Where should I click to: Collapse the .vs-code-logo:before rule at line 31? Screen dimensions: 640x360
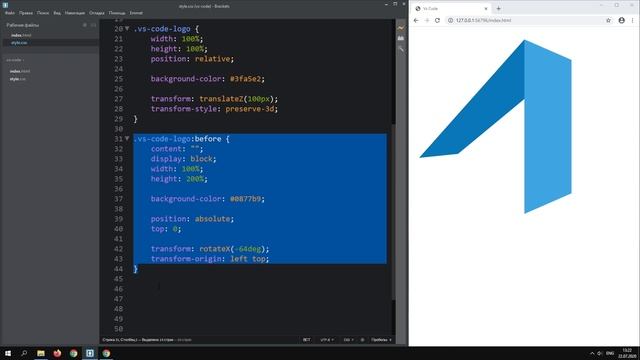(127, 139)
